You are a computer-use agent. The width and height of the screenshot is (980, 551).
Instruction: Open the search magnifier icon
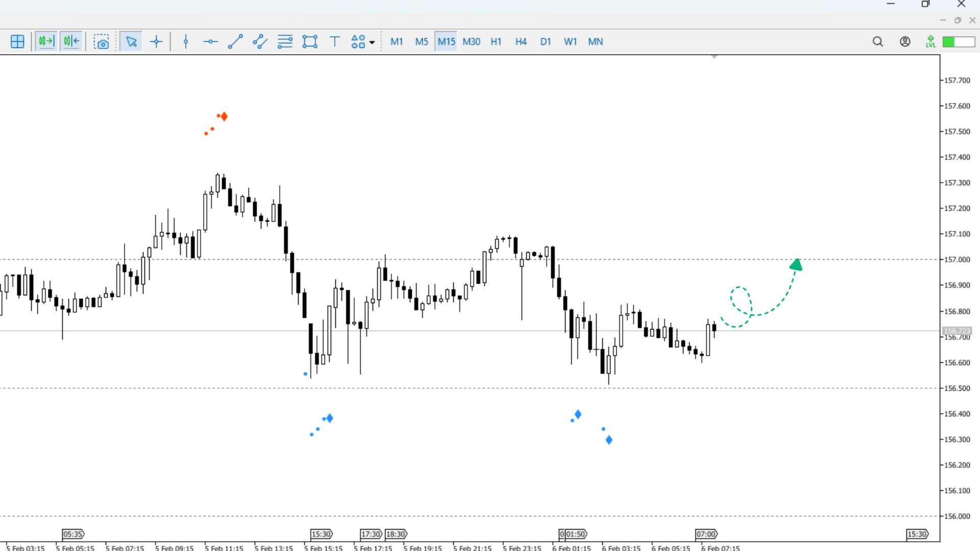877,42
